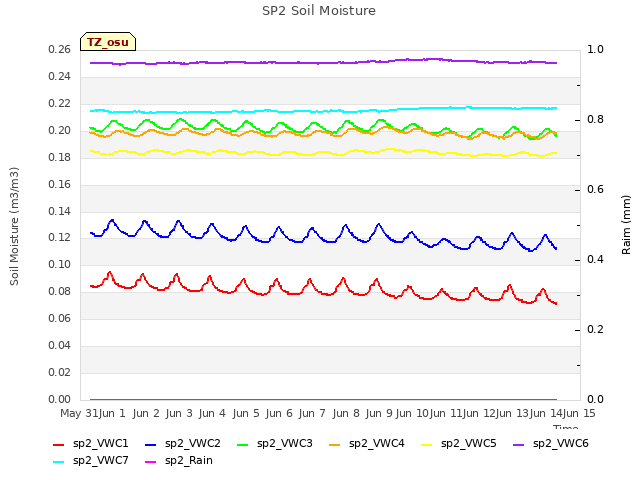Select the sp2_VWC3 legend label
Screen dimensions: 640x480
(284, 444)
